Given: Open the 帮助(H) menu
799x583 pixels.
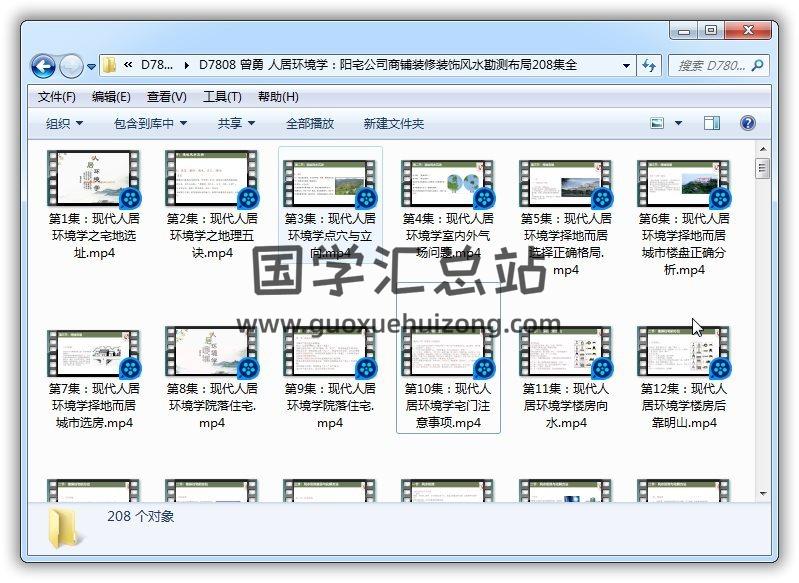Looking at the screenshot, I should (x=278, y=96).
